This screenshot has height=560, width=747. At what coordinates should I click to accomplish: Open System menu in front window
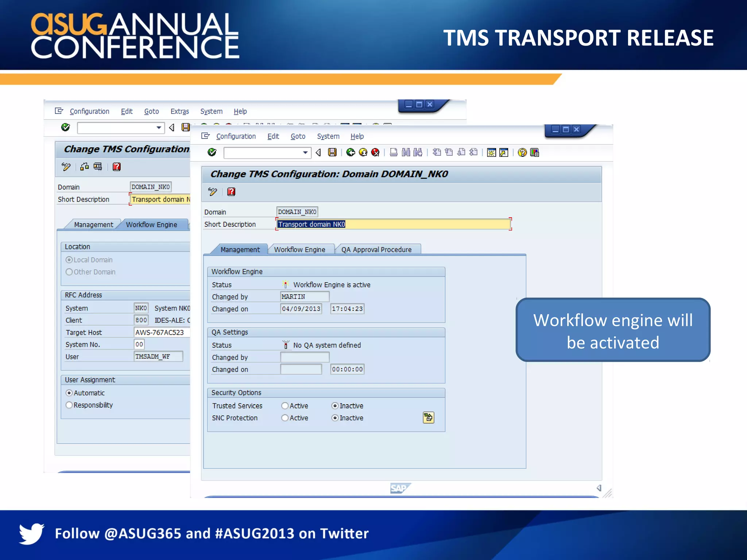pyautogui.click(x=328, y=136)
